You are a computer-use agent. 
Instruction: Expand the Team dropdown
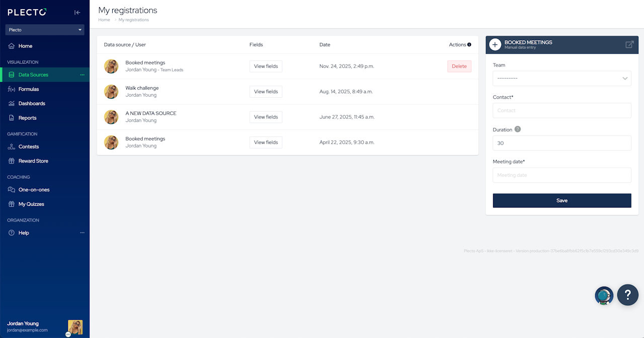562,78
